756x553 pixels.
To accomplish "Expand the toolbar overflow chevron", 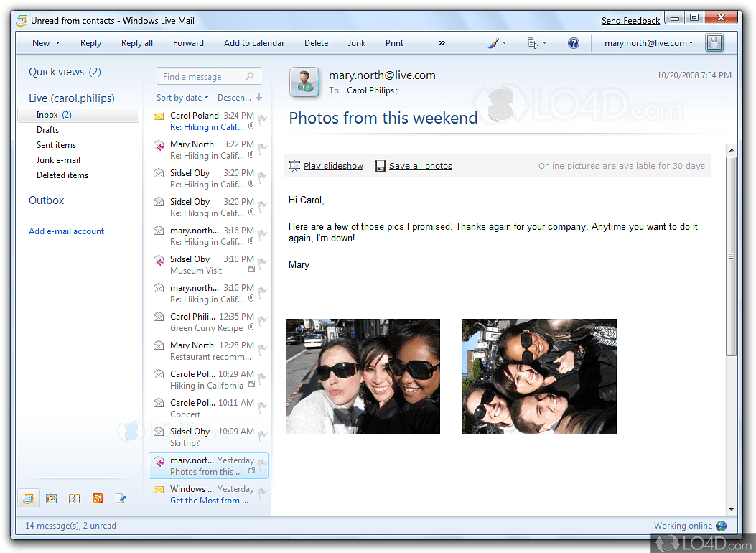I will [442, 43].
